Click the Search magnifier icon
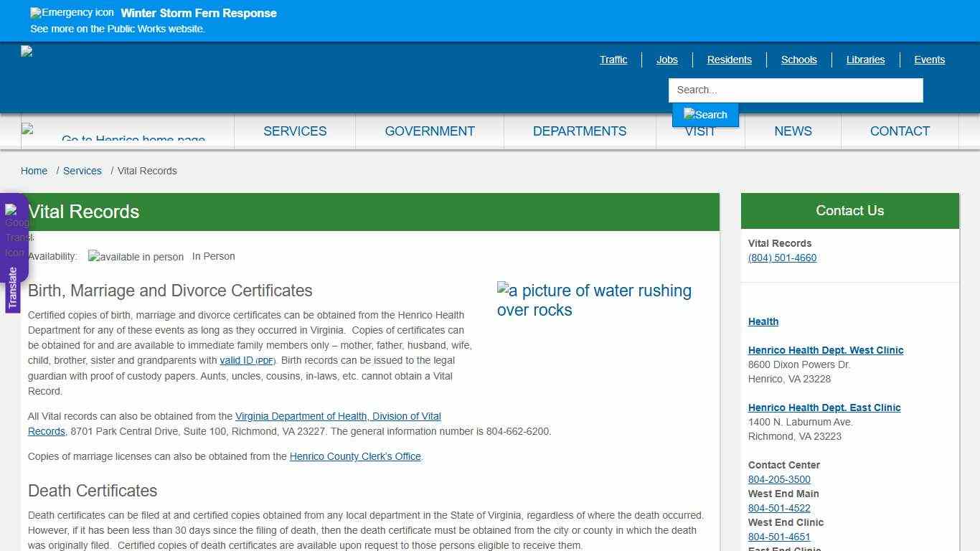The width and height of the screenshot is (980, 551). pos(705,114)
